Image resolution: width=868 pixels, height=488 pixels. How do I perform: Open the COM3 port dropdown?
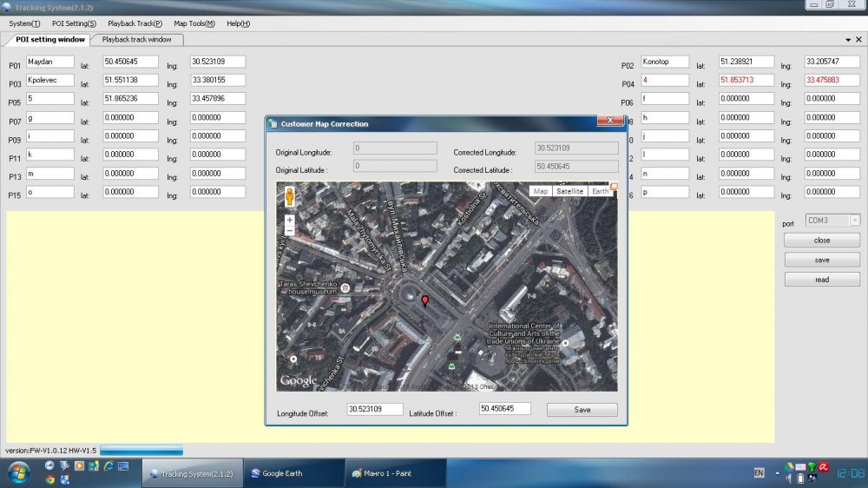pyautogui.click(x=854, y=221)
